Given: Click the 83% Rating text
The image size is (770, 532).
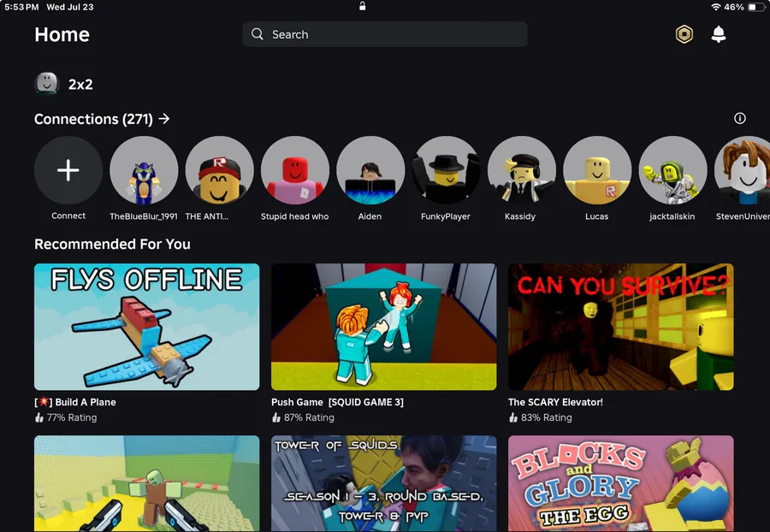Looking at the screenshot, I should [546, 417].
